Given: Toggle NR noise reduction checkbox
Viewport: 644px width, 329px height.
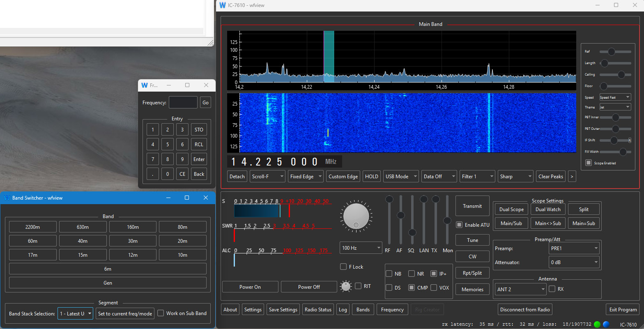Looking at the screenshot, I should coord(411,274).
